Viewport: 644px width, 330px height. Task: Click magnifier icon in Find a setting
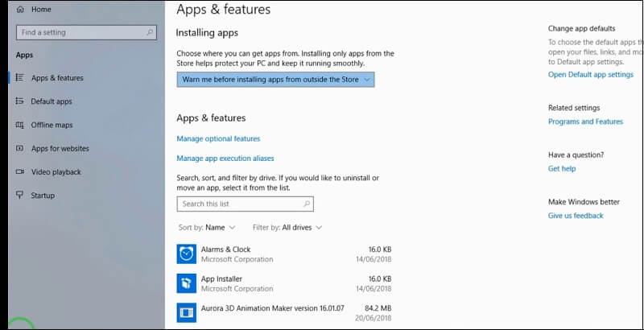tap(150, 32)
